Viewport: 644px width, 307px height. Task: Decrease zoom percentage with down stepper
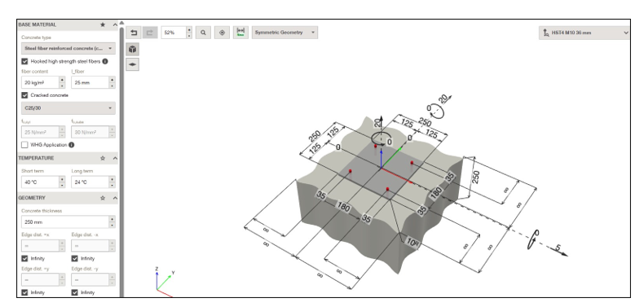[x=189, y=36]
